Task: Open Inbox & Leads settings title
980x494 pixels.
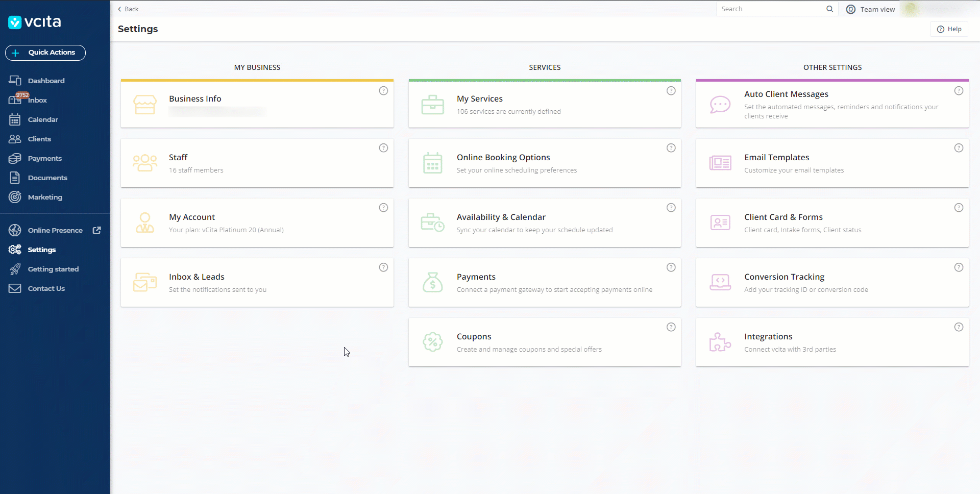Action: (x=197, y=277)
